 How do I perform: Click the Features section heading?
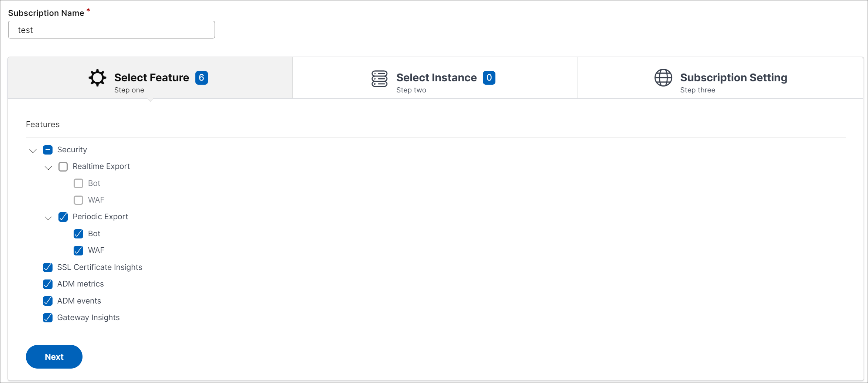tap(43, 124)
